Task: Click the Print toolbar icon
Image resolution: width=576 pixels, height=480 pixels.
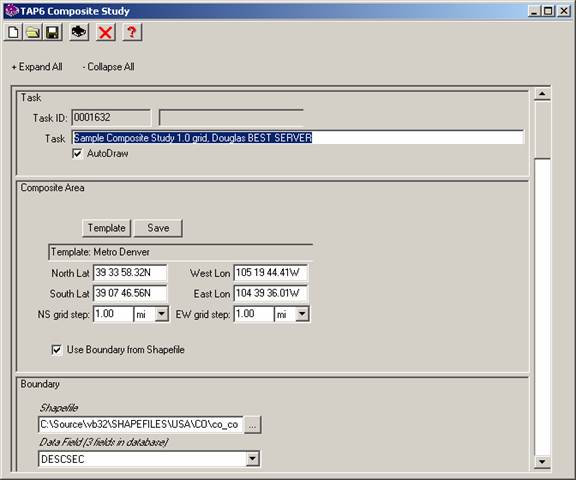Action: pyautogui.click(x=79, y=32)
